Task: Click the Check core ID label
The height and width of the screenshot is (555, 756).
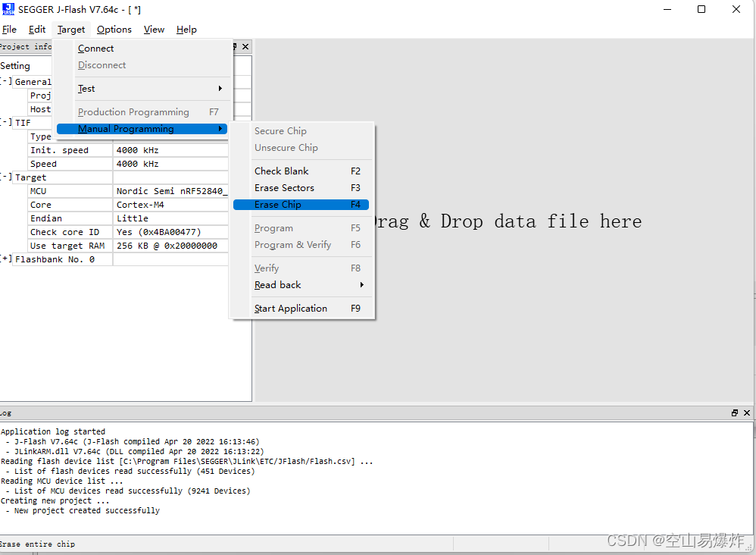Action: pos(64,232)
